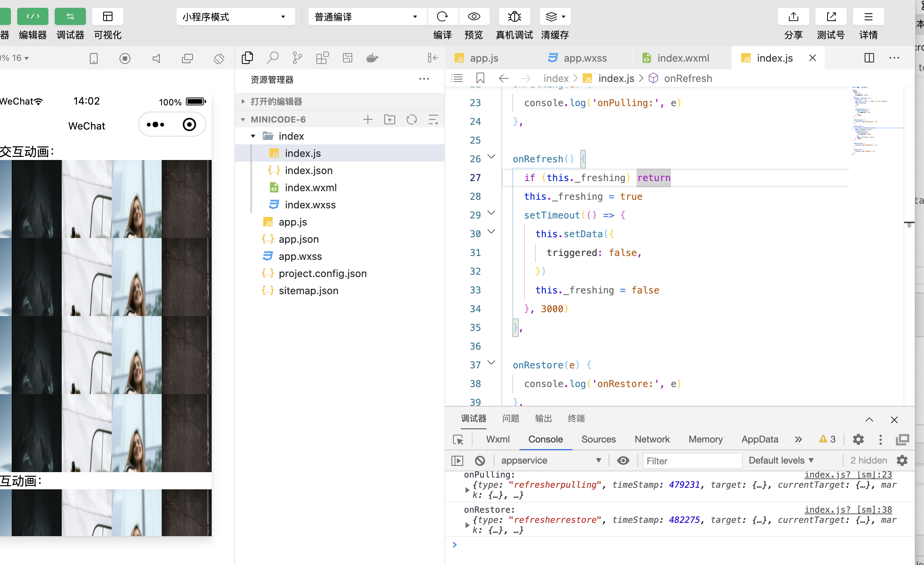Click the compile refresh icon
Viewport: 924px width, 565px height.
click(442, 17)
